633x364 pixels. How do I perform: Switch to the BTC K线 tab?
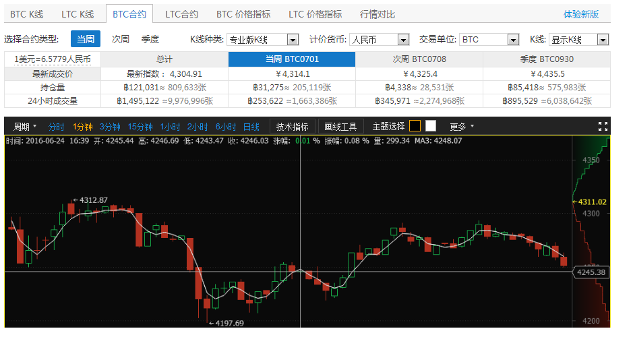(x=27, y=15)
